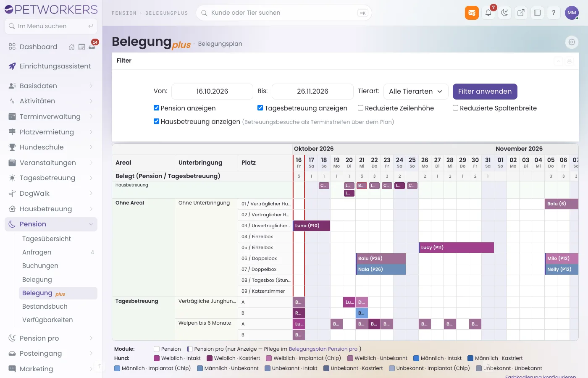Click the DogWalk sidebar icon

click(x=12, y=193)
